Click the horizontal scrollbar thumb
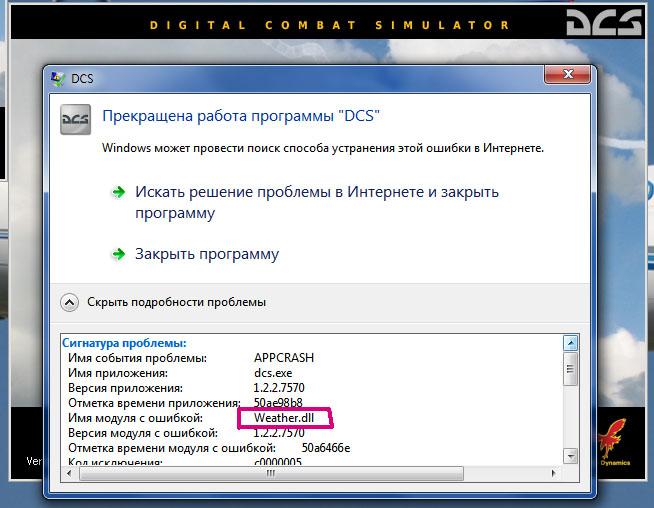Viewport: 654px width, 508px height. (271, 473)
